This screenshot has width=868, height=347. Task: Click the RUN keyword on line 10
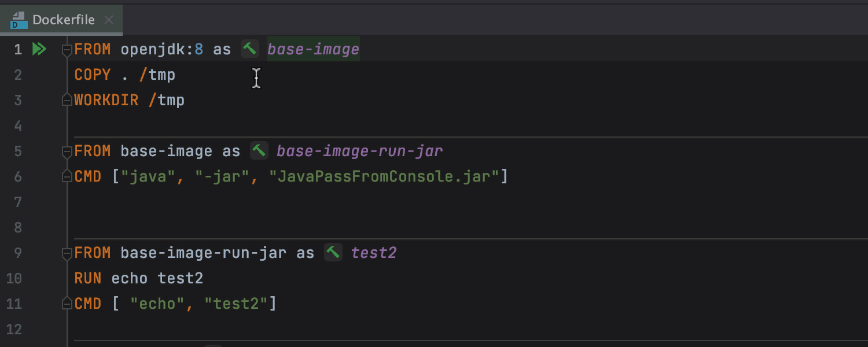[87, 278]
